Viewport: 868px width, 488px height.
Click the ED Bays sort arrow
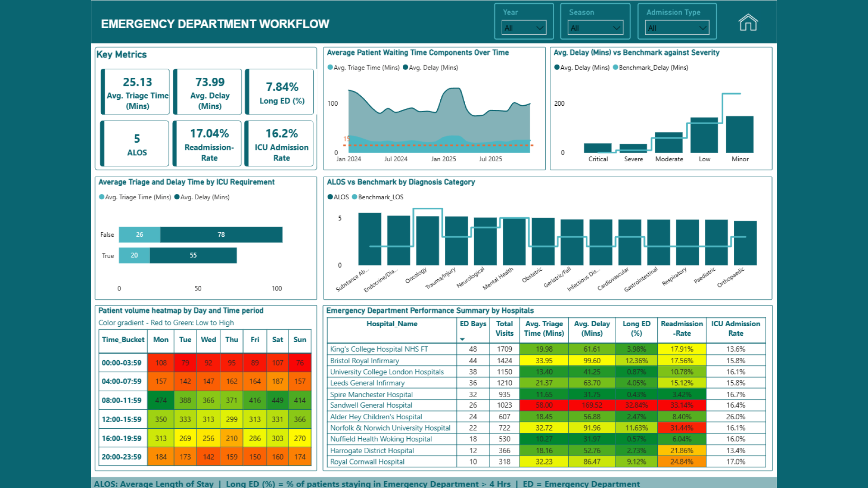coord(462,339)
